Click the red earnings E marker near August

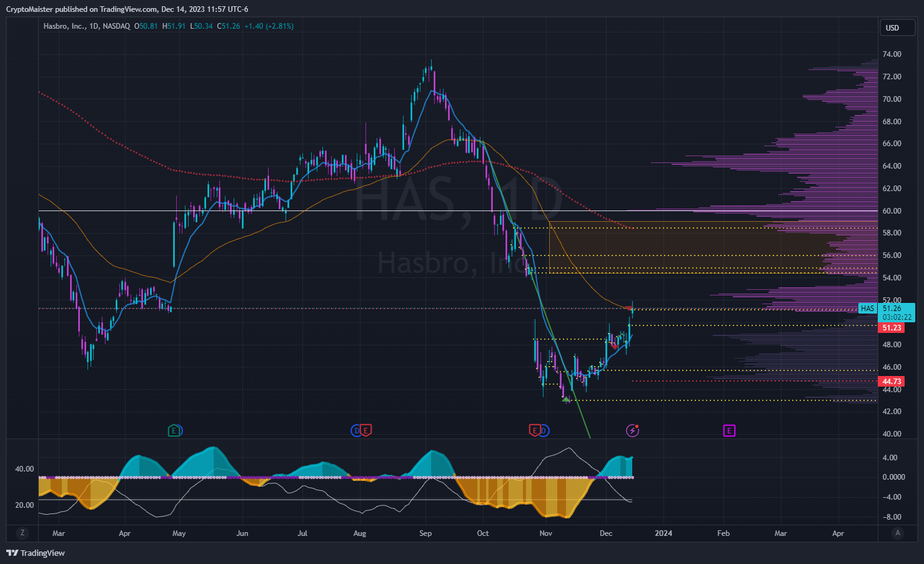[366, 430]
